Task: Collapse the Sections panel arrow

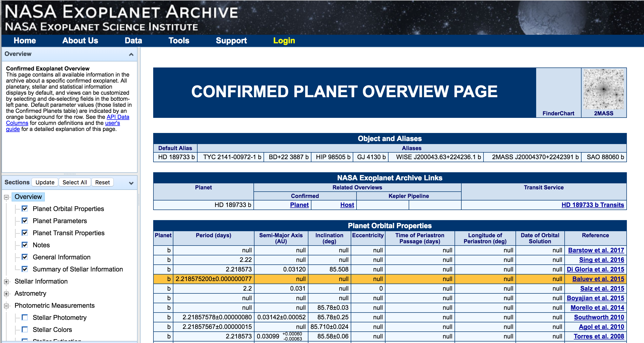Action: pyautogui.click(x=131, y=183)
